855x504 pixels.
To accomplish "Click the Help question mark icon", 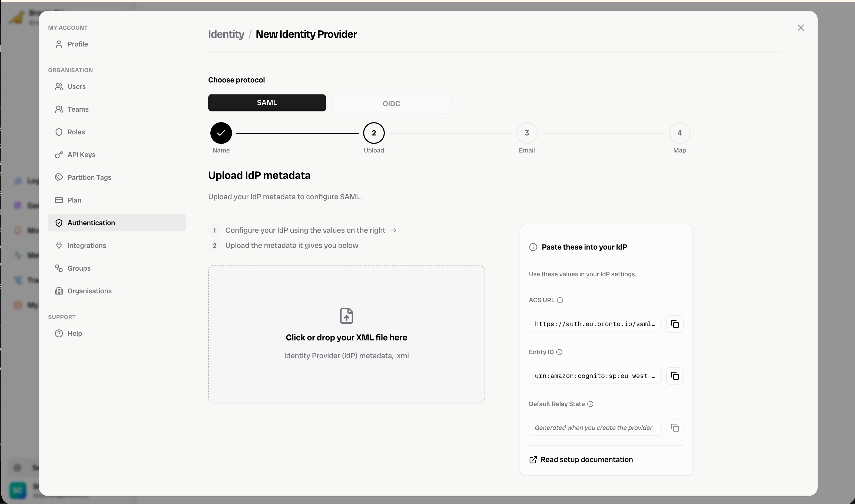I will pyautogui.click(x=59, y=333).
